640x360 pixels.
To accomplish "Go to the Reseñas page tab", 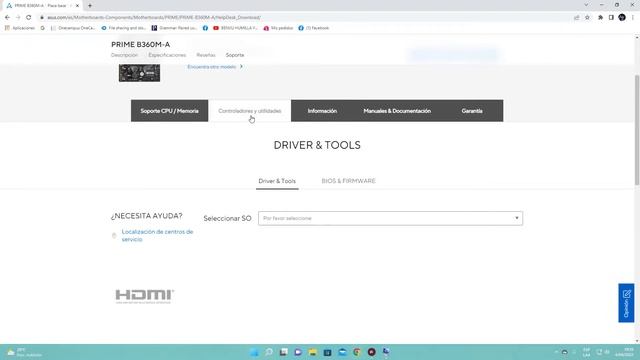I will click(x=206, y=55).
